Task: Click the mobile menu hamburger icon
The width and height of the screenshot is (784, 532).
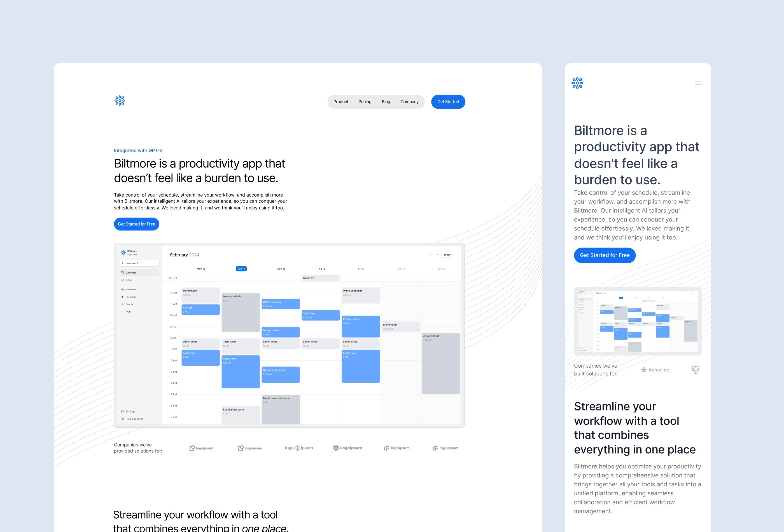Action: (x=699, y=83)
